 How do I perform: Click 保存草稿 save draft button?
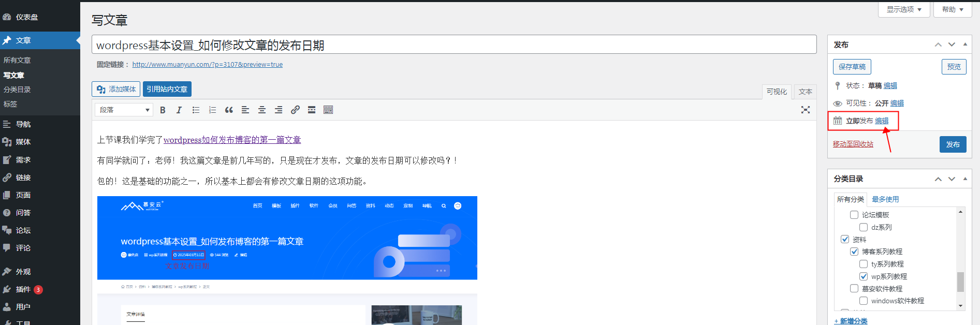852,67
